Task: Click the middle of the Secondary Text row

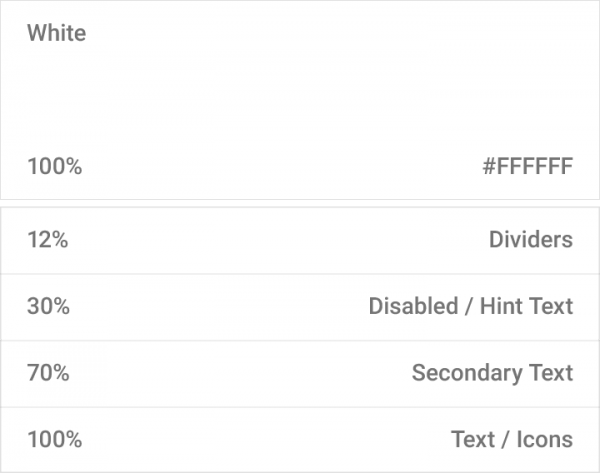Action: pyautogui.click(x=300, y=374)
